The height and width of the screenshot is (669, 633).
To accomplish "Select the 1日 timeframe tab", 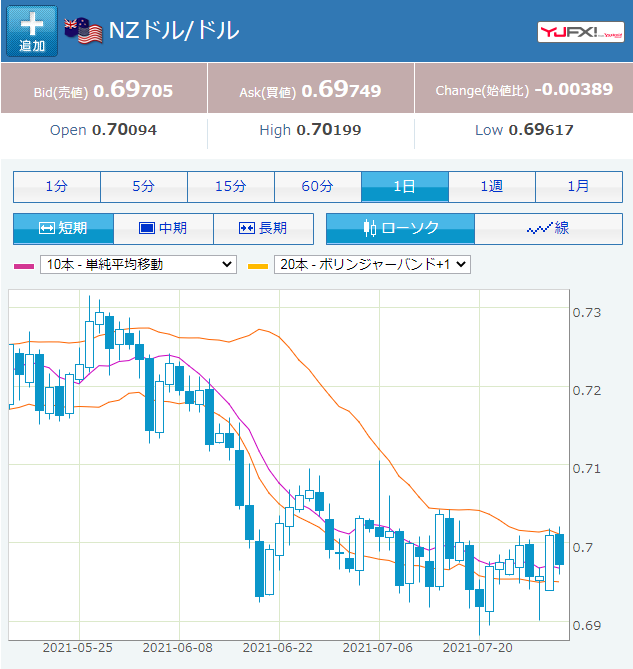I will pos(405,186).
